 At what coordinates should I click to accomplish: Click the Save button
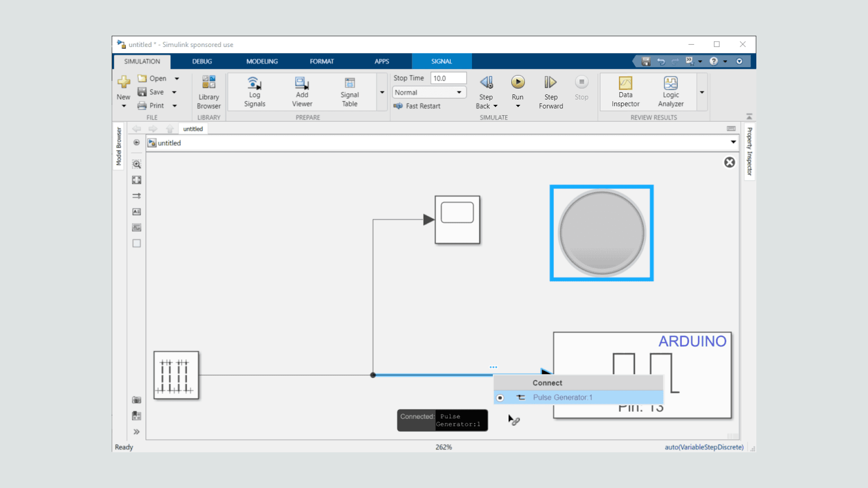[x=151, y=92]
